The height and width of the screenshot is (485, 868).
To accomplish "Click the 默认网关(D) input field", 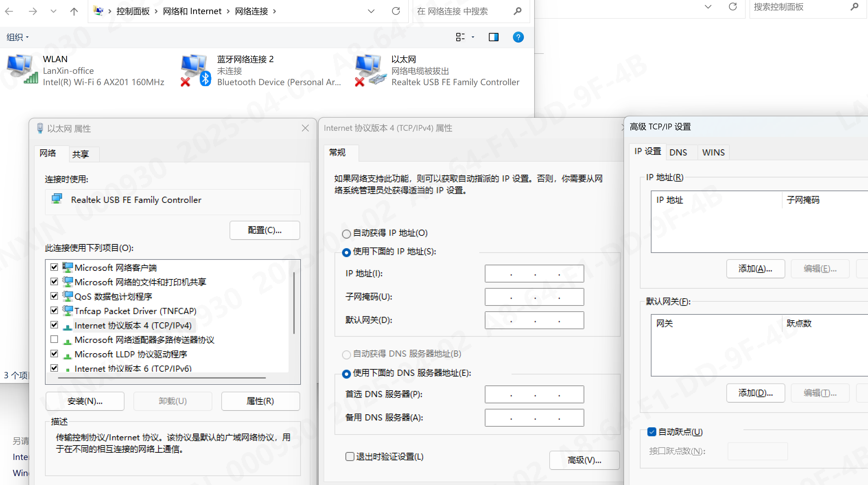I will 534,320.
